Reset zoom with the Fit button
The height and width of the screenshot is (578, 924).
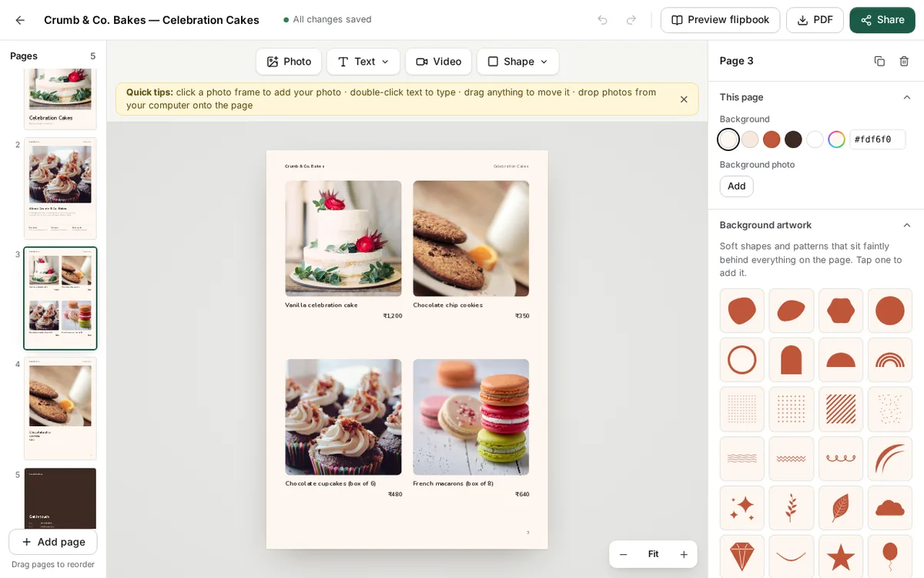653,554
